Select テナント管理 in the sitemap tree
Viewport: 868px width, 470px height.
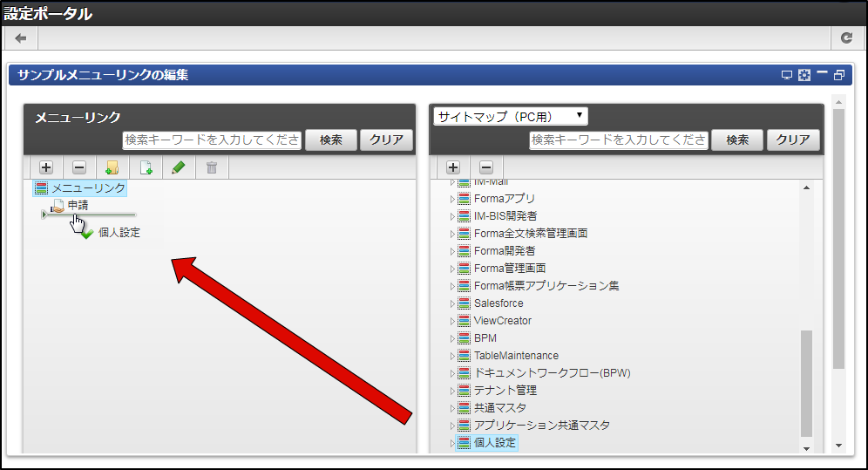pyautogui.click(x=505, y=391)
